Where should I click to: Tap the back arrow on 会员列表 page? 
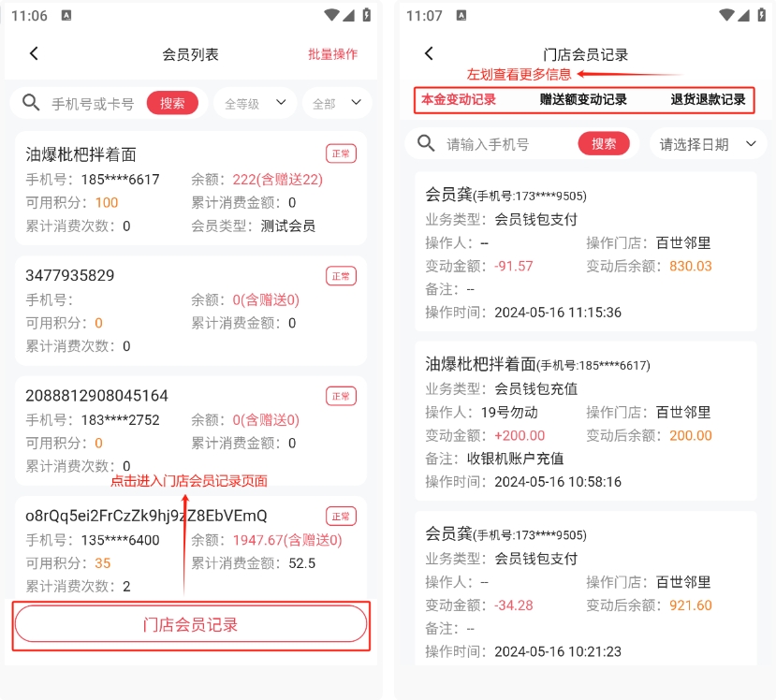(34, 54)
